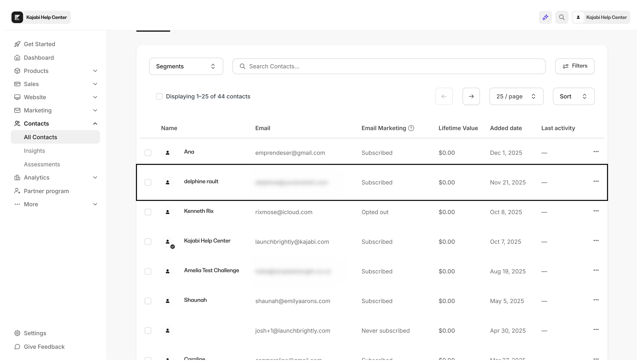641x364 pixels.
Task: Click the Filters button
Action: (x=574, y=66)
